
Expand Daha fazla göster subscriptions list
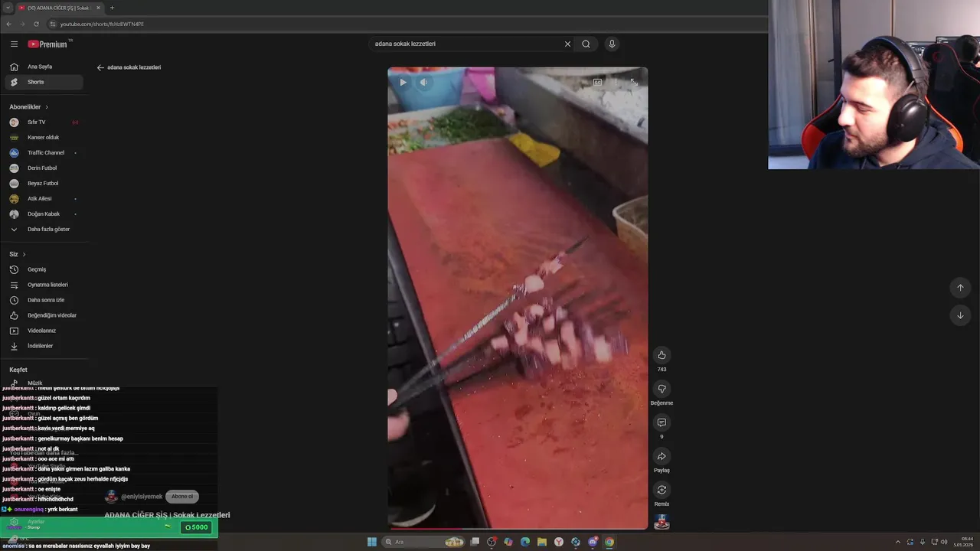pos(44,230)
